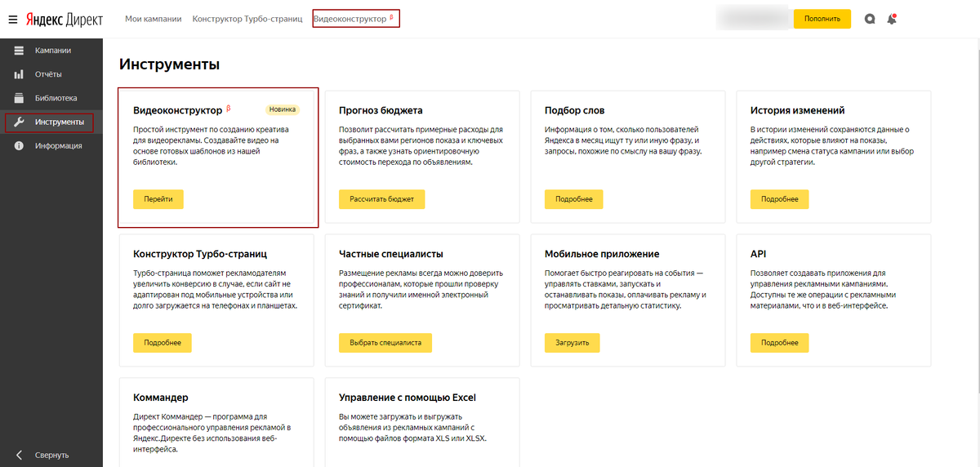Screen dimensions: 980x467
Task: Click Подробнее under Конструктор Турбо-страниц card
Action: point(163,343)
